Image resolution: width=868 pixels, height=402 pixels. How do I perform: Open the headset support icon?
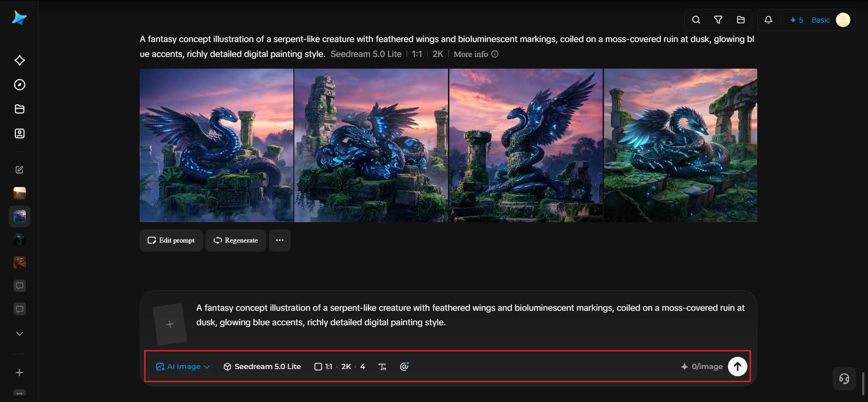tap(844, 379)
